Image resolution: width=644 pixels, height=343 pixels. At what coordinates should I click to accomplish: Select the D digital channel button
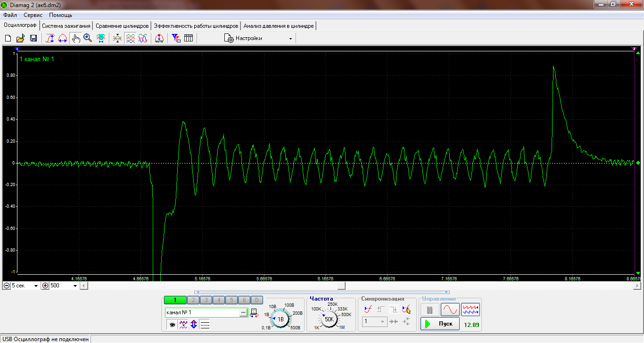[256, 300]
